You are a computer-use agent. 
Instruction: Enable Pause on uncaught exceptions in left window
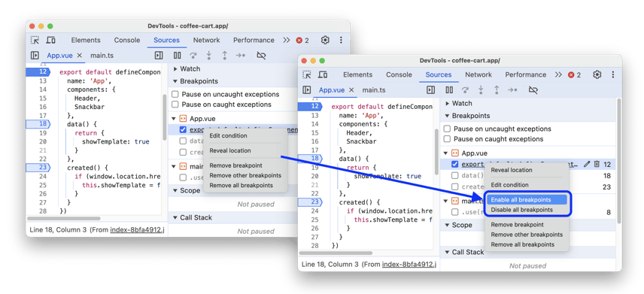175,95
